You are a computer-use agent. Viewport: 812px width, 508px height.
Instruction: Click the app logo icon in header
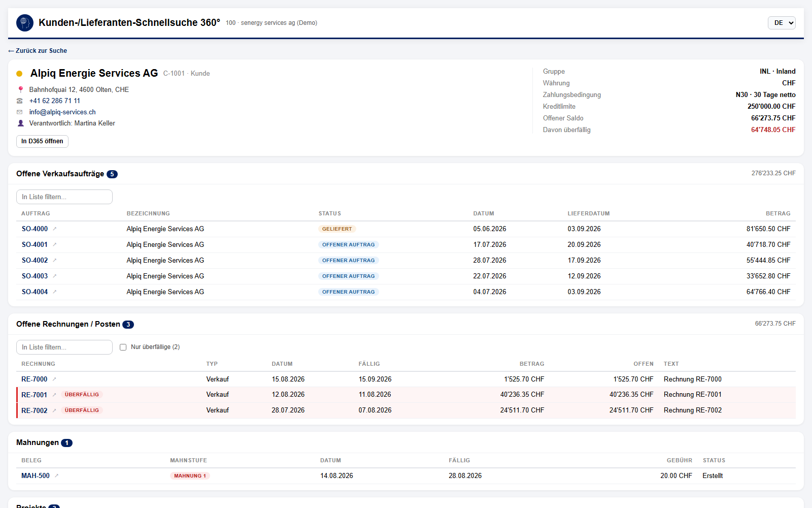click(x=25, y=23)
